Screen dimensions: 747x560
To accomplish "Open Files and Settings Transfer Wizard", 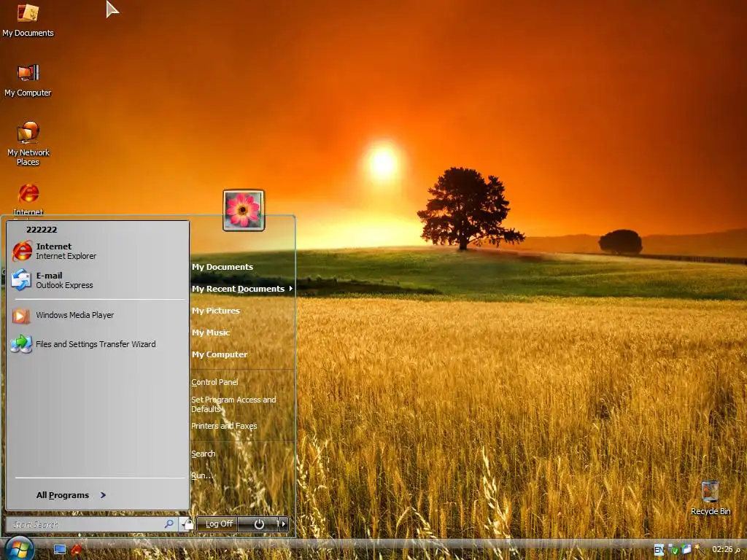I will (99, 344).
